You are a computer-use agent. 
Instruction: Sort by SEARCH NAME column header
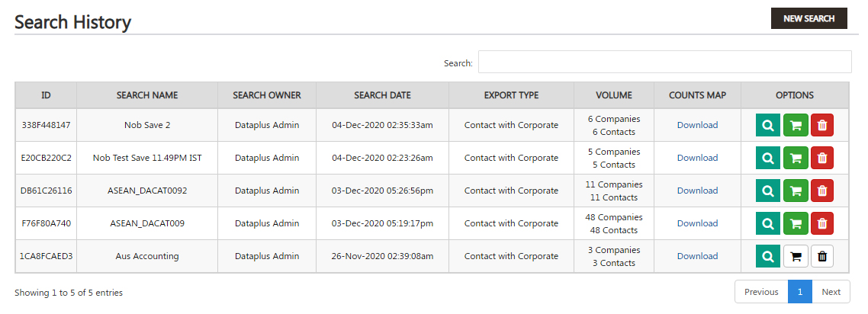click(147, 95)
